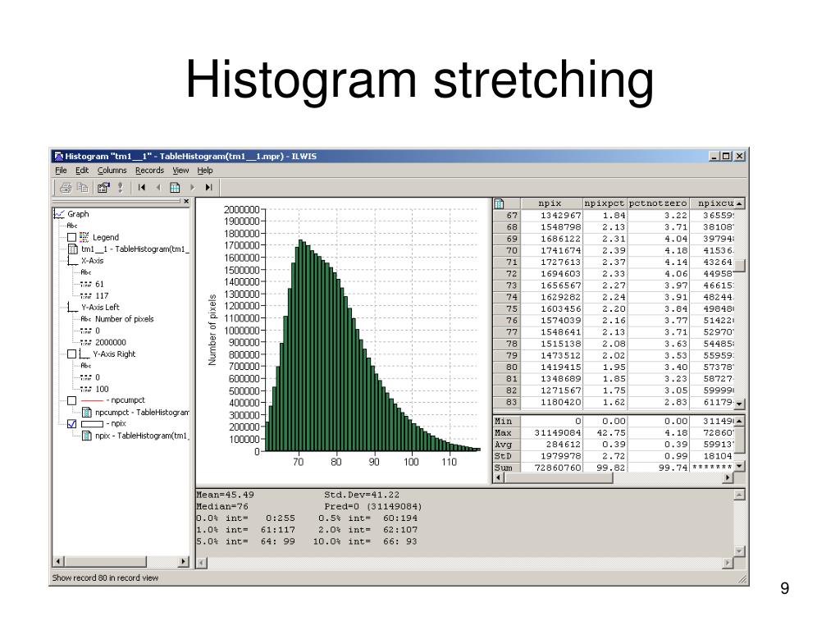Click statistics pane scroll down arrow
This screenshot has height=630, width=840.
point(739,550)
